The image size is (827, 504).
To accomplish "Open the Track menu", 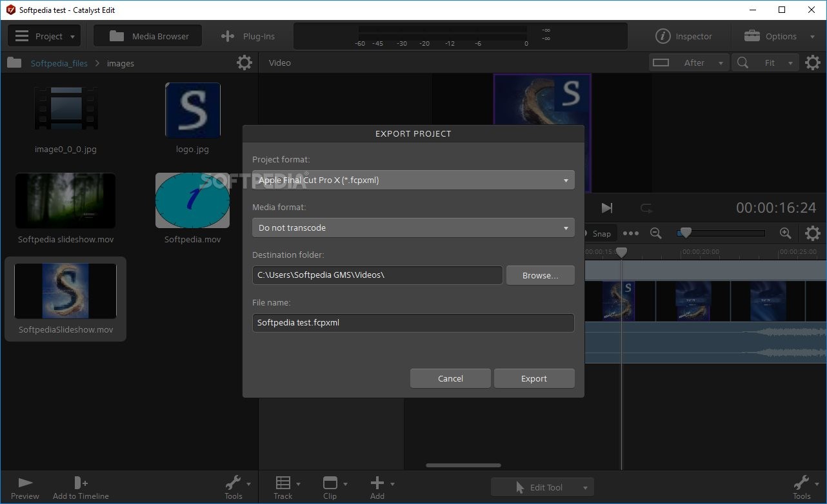I will click(x=286, y=488).
